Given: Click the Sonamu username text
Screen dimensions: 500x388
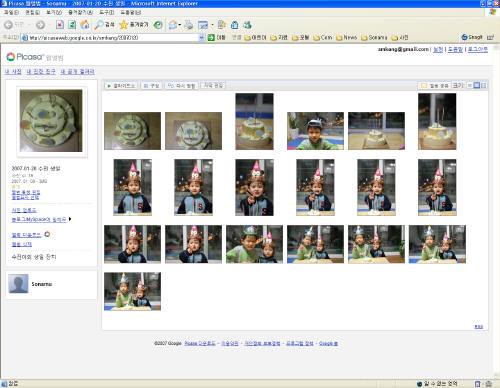Looking at the screenshot, I should pos(42,284).
